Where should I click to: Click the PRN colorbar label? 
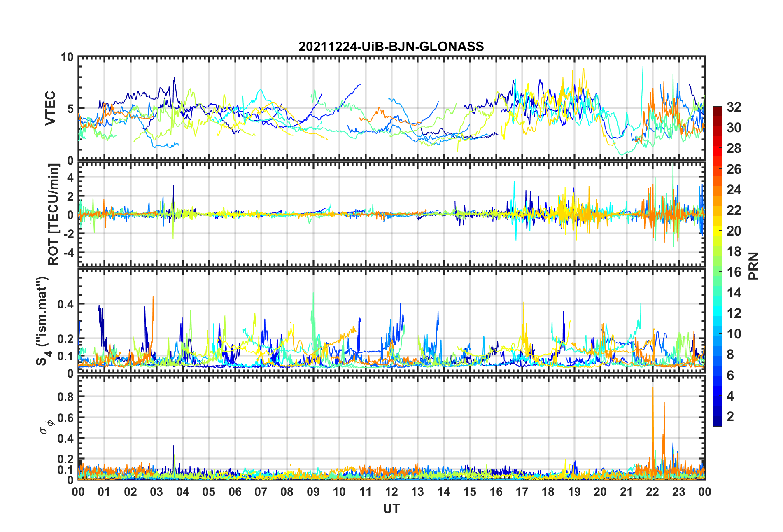coord(754,266)
